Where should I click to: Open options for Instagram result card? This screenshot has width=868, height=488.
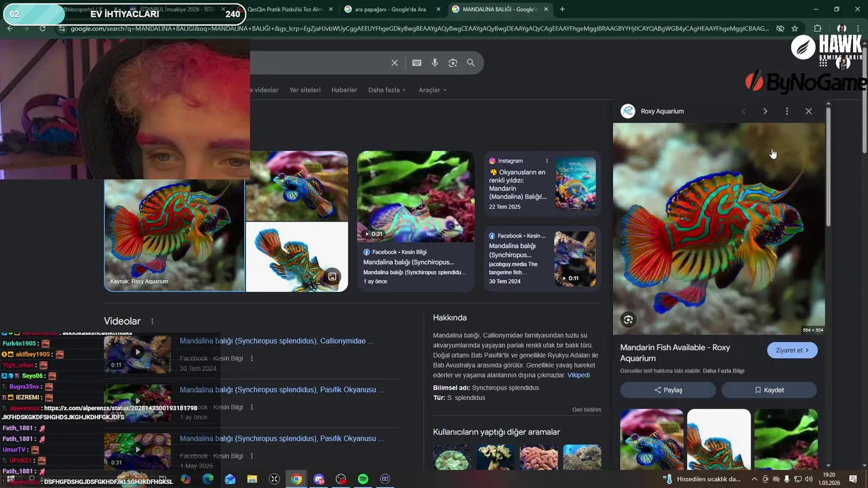(x=547, y=161)
